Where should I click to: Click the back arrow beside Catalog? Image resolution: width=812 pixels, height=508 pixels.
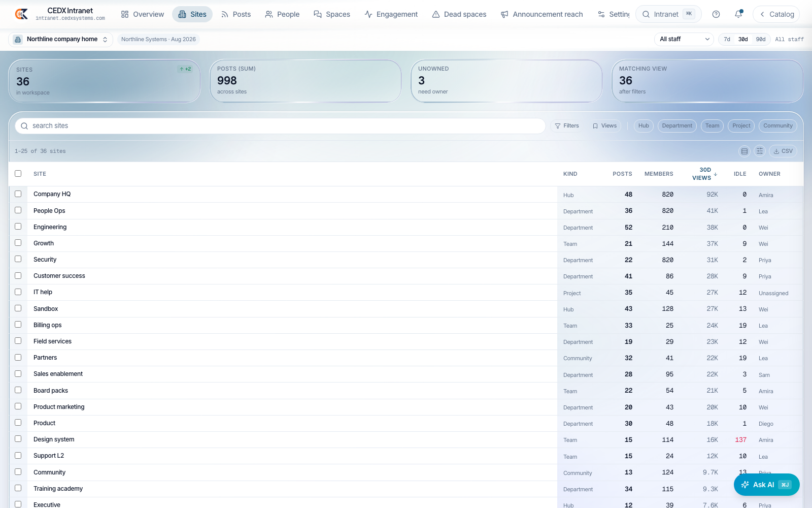tap(762, 14)
